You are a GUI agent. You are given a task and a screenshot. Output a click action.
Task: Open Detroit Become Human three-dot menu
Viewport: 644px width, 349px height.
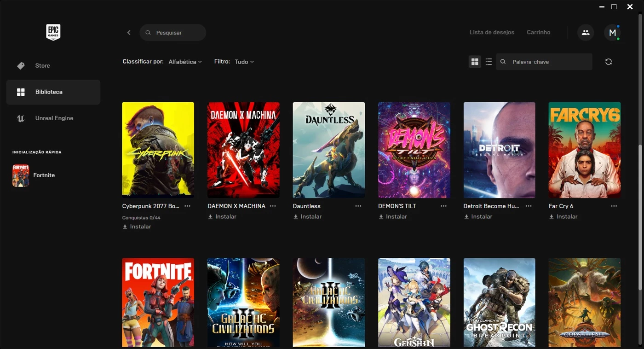529,206
